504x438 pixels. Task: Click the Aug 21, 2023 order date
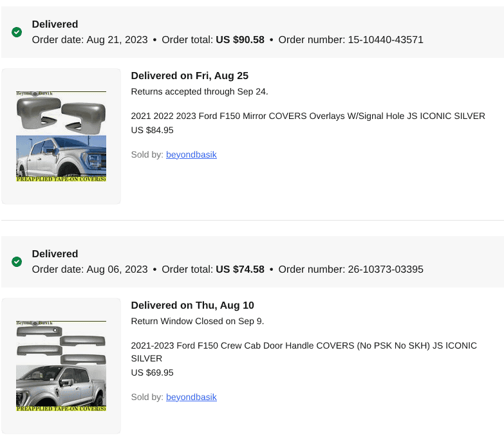click(117, 40)
